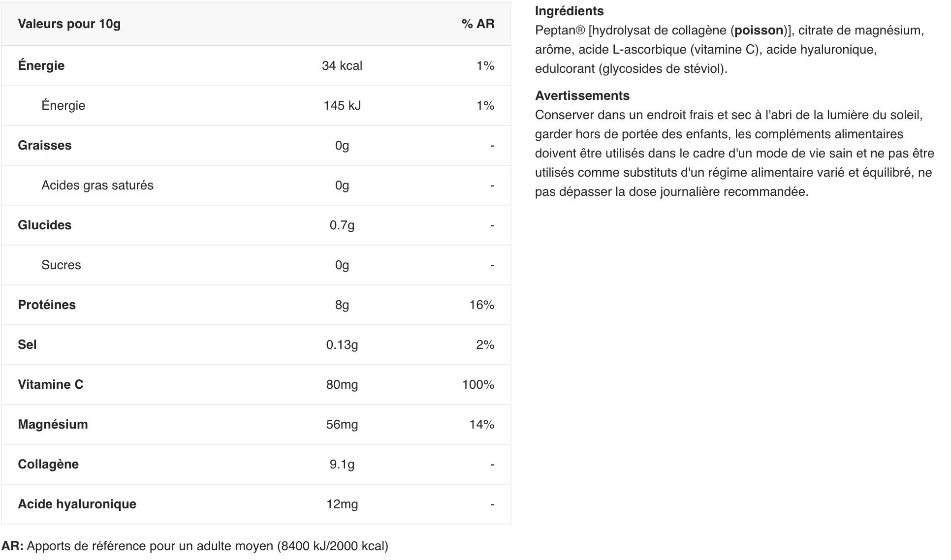Click the Collagène '9.1g' value
The width and height of the screenshot is (951, 560).
click(x=342, y=464)
